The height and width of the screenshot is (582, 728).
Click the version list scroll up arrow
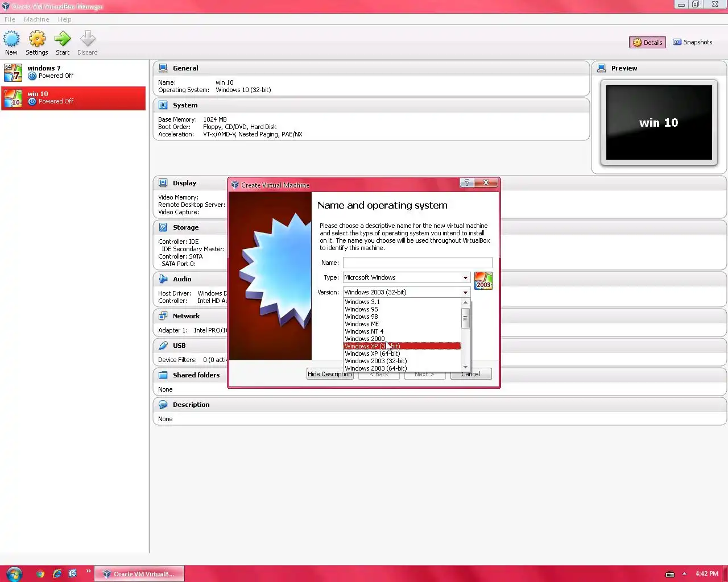[x=465, y=302]
